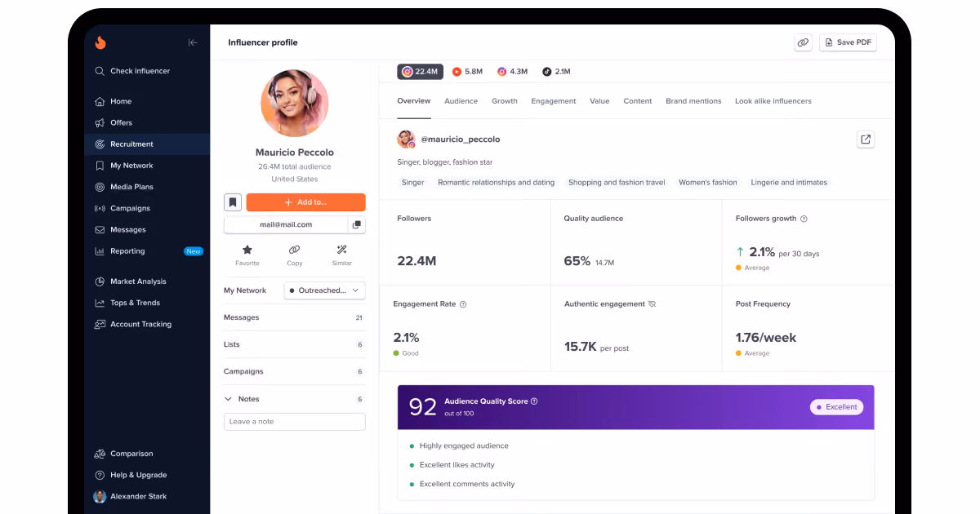Open the Brand mentions tab
This screenshot has height=514, width=980.
(x=693, y=101)
